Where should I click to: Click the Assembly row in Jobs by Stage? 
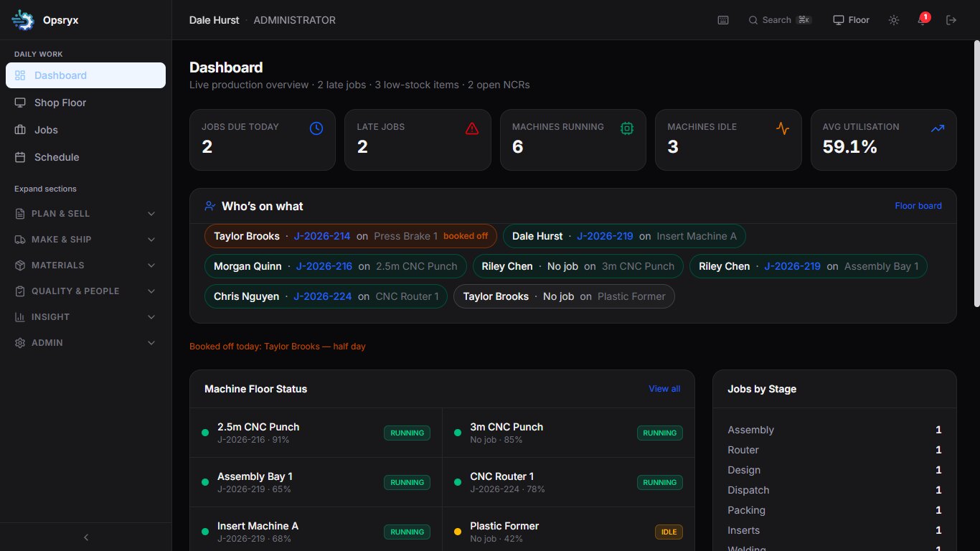tap(834, 430)
